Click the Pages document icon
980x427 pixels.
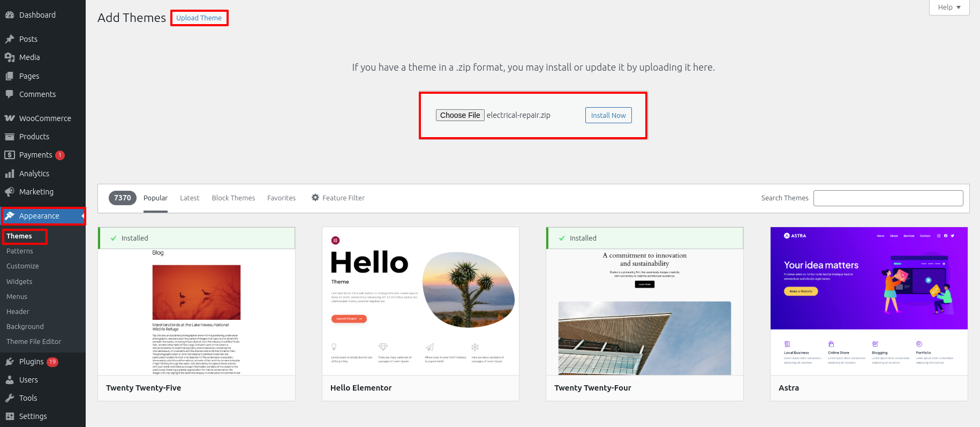click(x=10, y=76)
